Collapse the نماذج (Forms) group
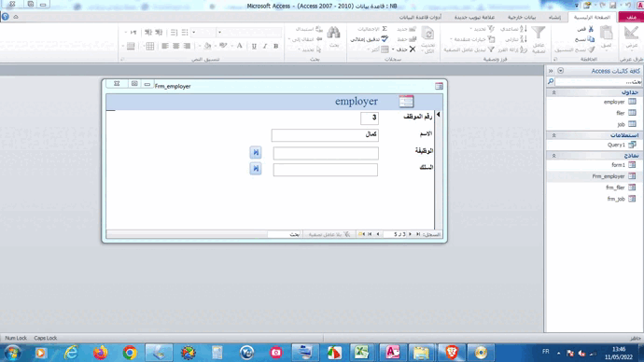644x362 pixels. 553,156
